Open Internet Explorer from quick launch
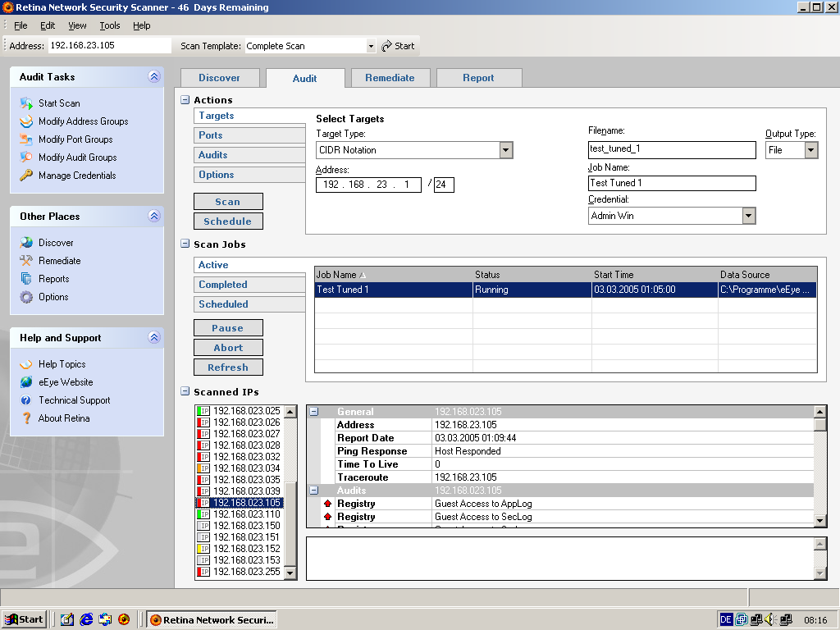 pos(86,619)
